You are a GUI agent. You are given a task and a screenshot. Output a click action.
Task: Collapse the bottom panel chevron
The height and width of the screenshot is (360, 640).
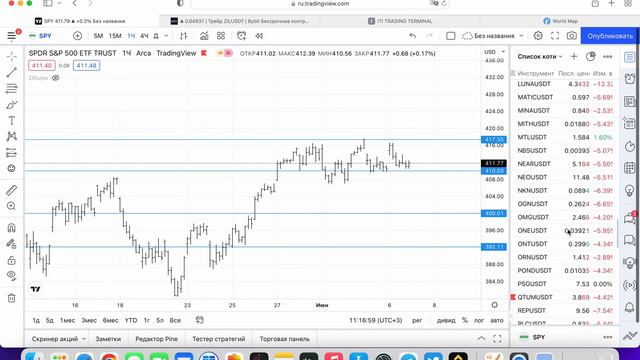tap(482, 339)
